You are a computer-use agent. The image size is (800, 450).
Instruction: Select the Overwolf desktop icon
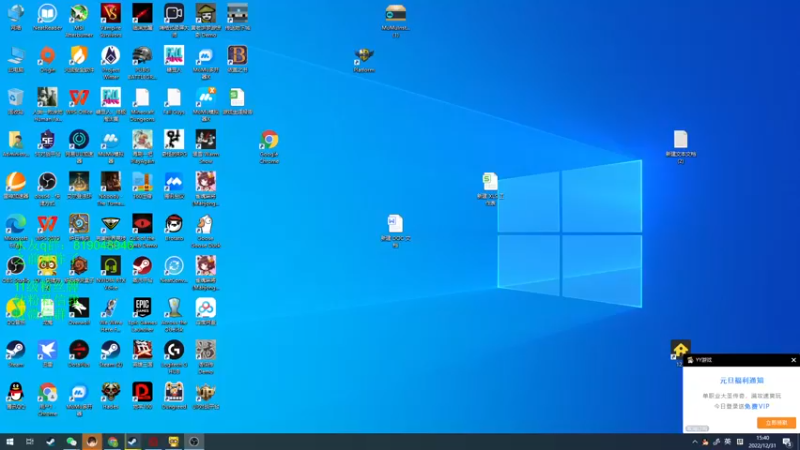[x=79, y=312]
